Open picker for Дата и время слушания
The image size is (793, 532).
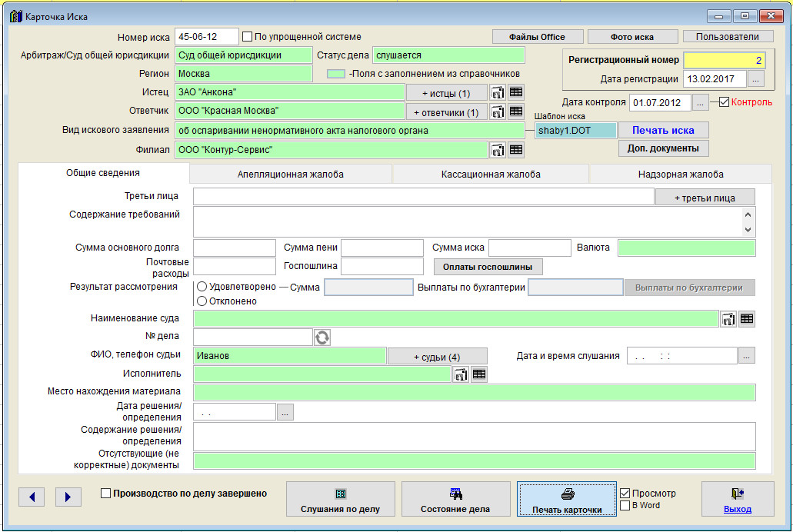click(x=747, y=356)
